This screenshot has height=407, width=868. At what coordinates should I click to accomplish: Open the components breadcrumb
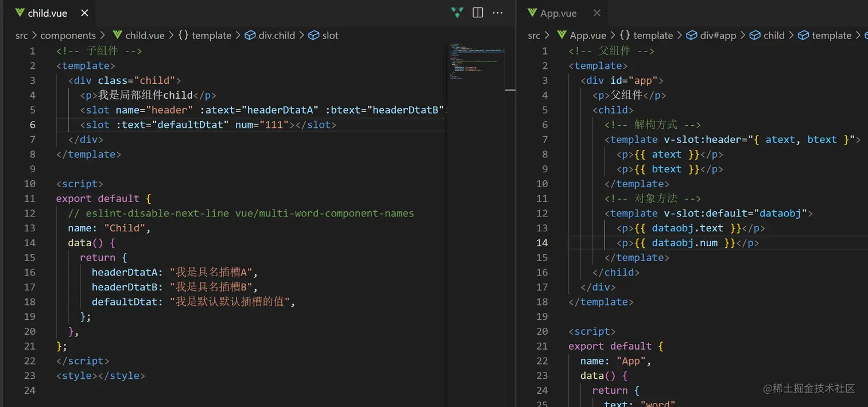[68, 36]
